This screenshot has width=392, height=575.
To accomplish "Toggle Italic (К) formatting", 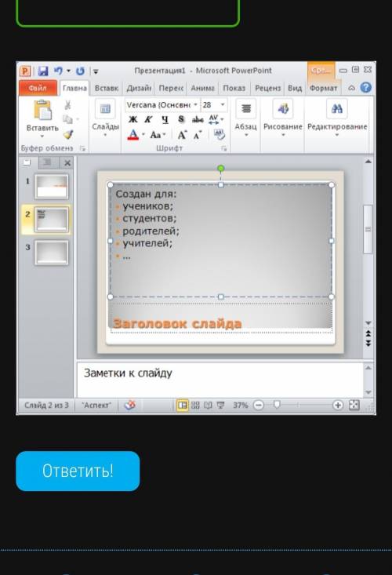I will [x=148, y=119].
